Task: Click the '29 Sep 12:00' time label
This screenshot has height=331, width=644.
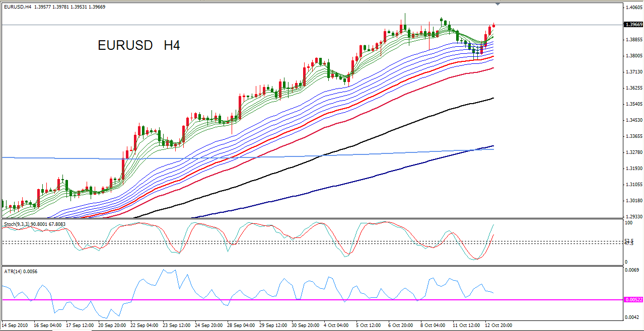Action: 273,325
